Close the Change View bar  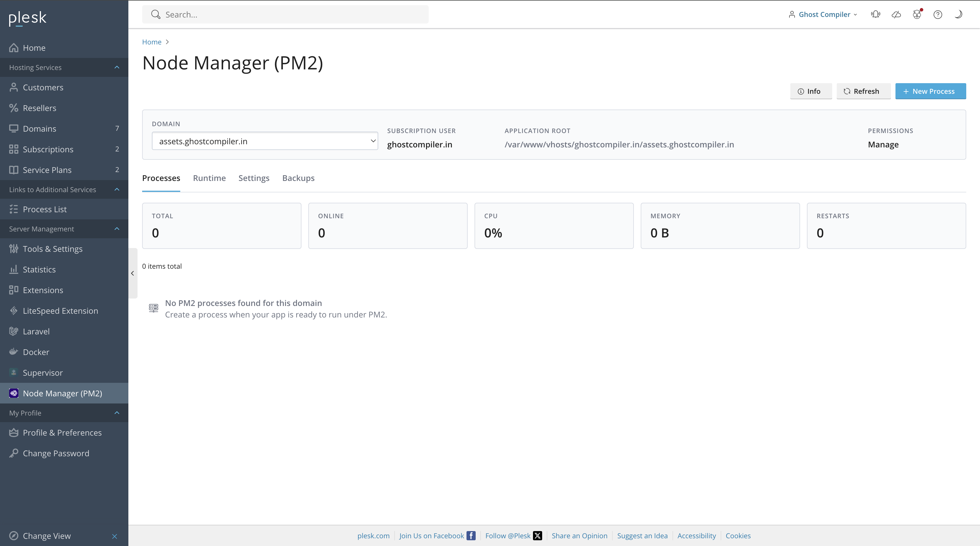pyautogui.click(x=115, y=537)
